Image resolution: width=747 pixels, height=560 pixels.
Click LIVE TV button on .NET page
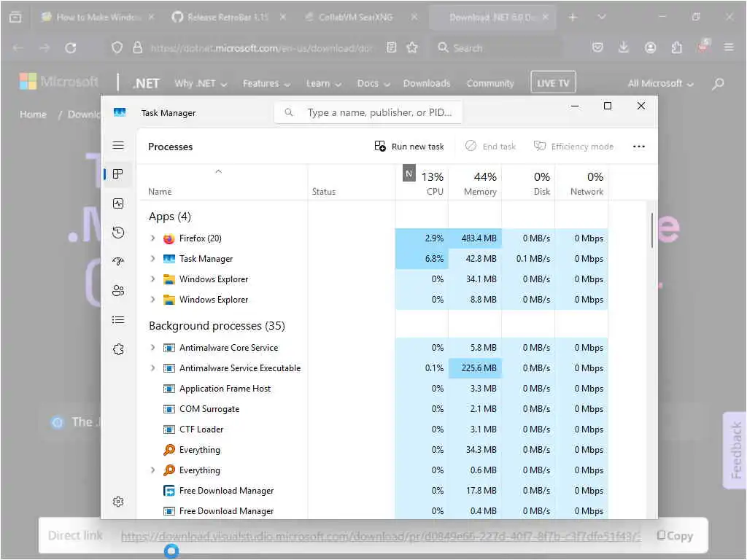click(553, 83)
